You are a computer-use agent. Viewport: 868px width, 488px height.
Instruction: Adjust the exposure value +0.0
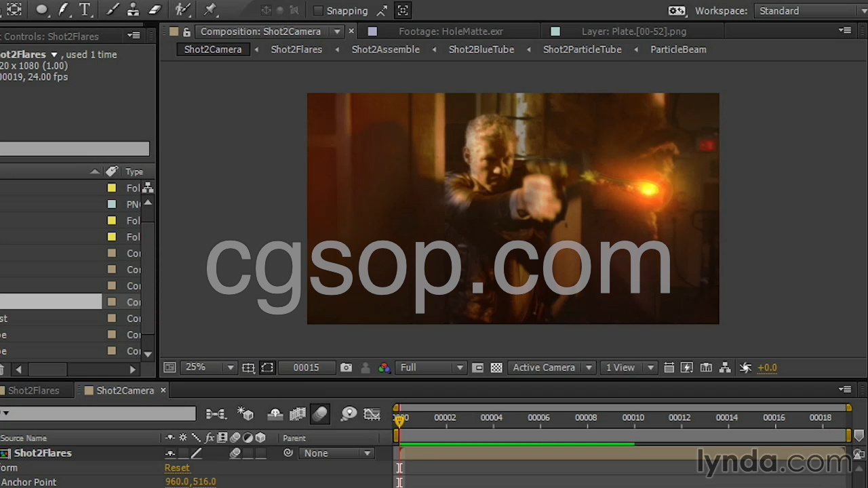767,367
